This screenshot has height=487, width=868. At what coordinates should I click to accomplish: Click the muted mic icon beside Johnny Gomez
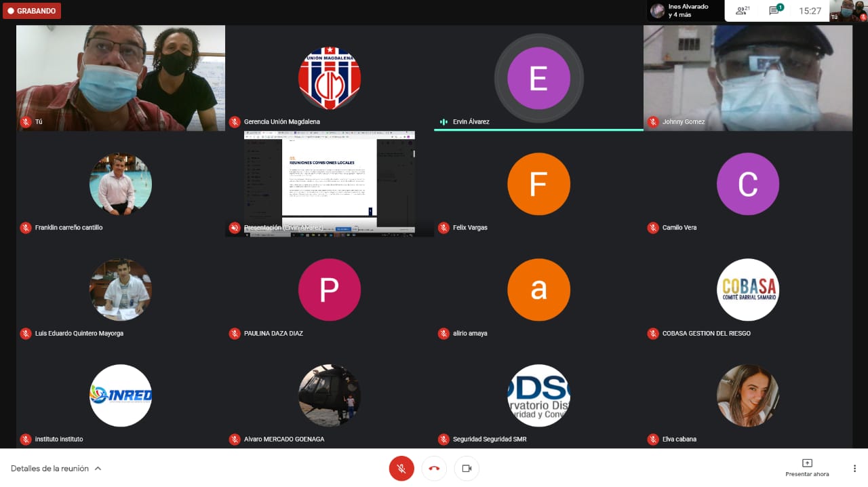click(653, 122)
